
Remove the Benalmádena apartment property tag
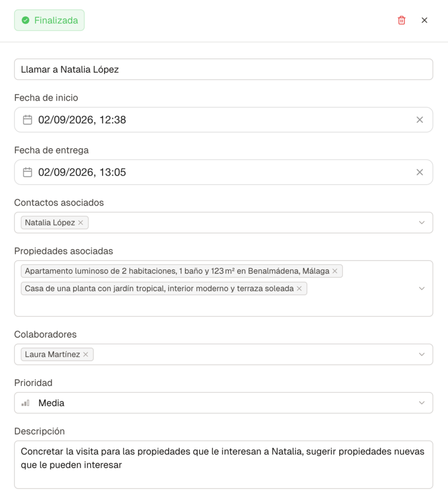point(335,271)
